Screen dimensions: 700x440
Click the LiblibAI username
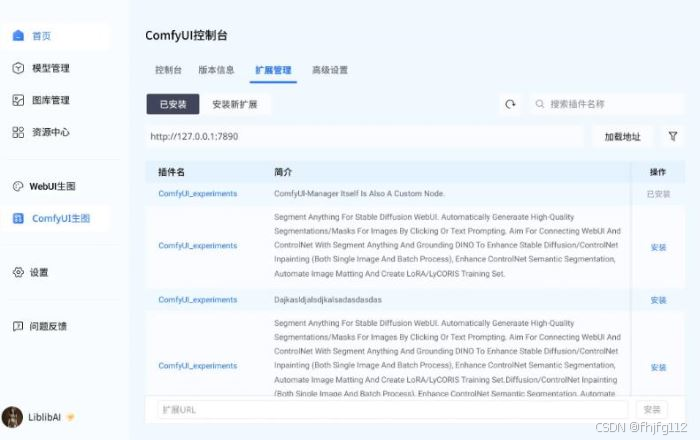pos(44,417)
